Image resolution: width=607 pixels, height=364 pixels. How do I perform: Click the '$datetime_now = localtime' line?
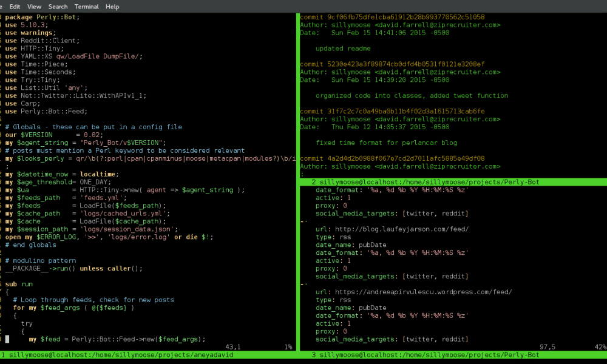click(x=62, y=174)
